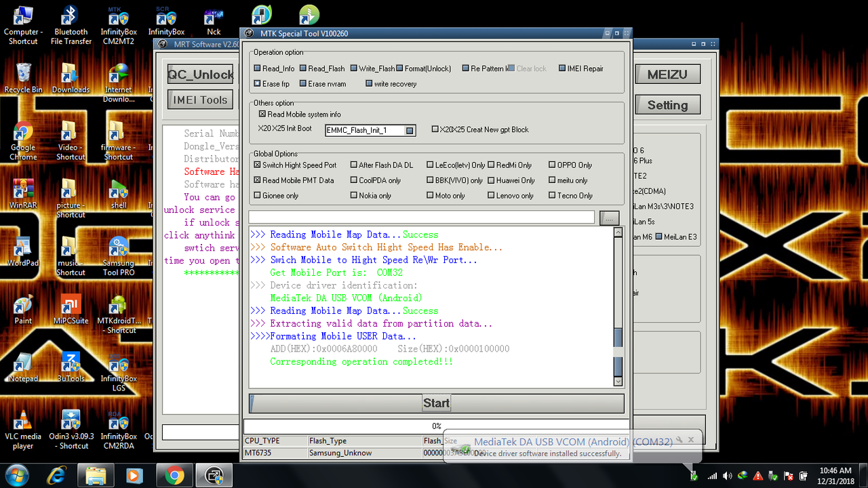
Task: Open Chrome from the taskbar
Action: [x=174, y=476]
